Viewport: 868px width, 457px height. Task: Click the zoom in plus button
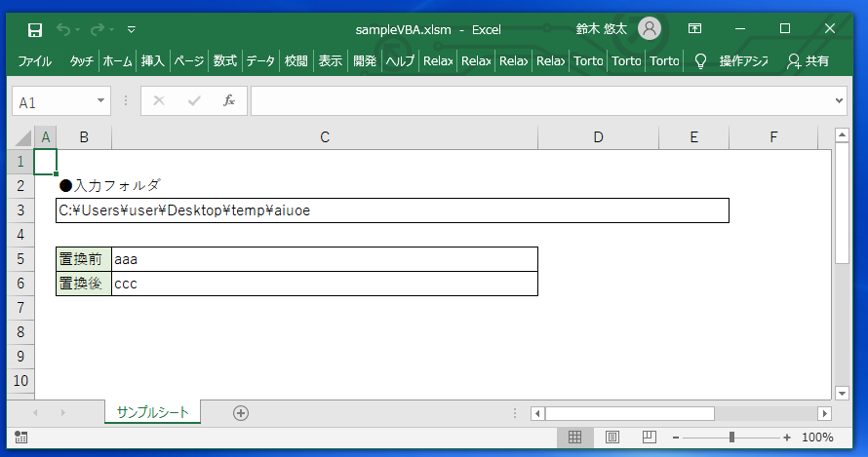[787, 438]
